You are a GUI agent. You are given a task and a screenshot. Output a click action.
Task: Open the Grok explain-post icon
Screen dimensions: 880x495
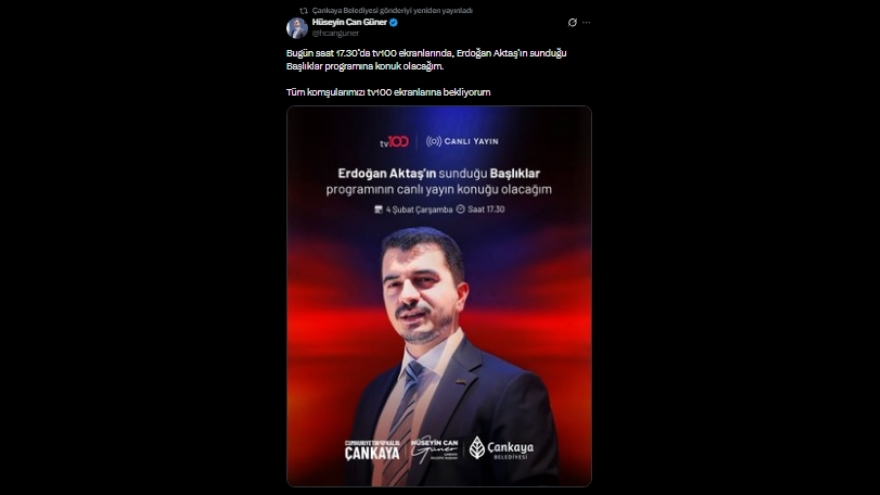572,22
